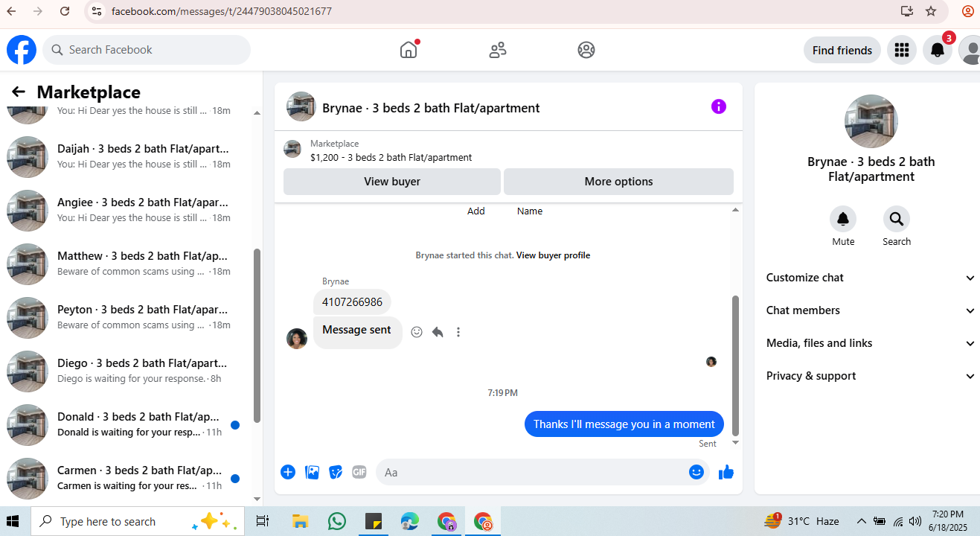Open Matthew's conversation
The image size is (980, 536).
[x=126, y=264]
